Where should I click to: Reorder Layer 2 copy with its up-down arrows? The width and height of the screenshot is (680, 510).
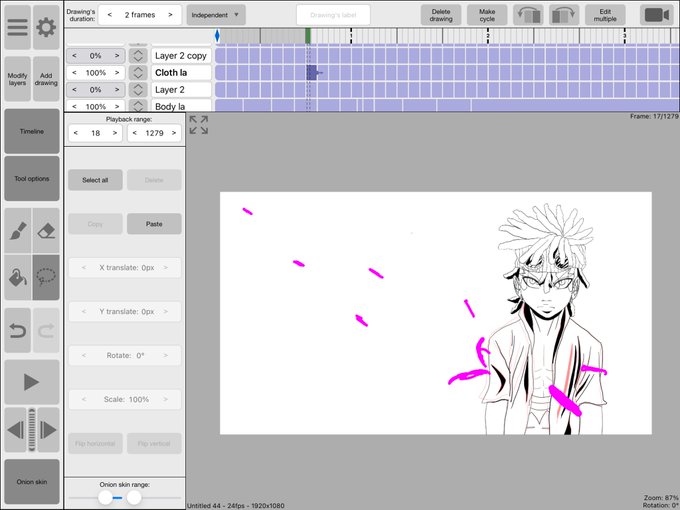[x=138, y=56]
